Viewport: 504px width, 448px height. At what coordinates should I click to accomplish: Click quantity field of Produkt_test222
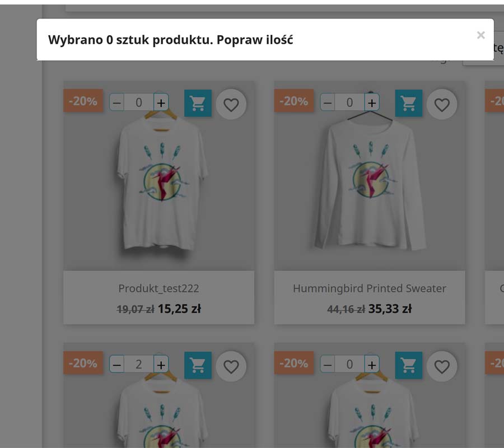tap(139, 102)
